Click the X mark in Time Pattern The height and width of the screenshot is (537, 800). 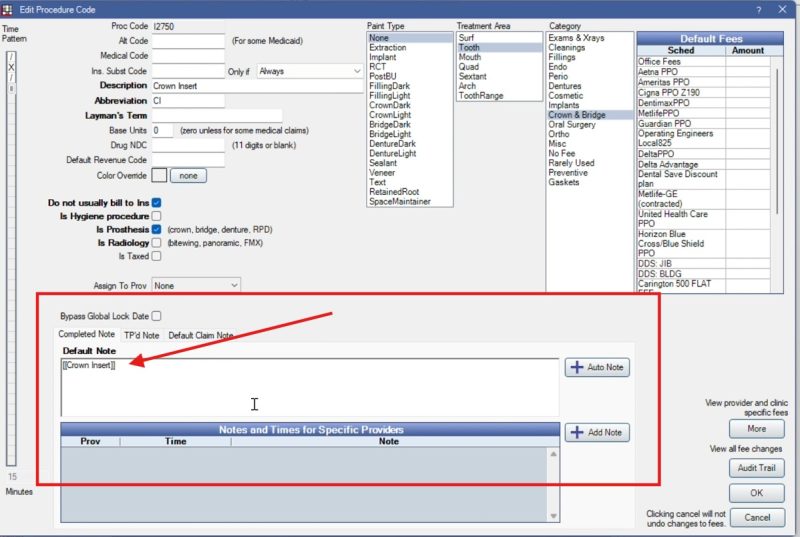(11, 67)
